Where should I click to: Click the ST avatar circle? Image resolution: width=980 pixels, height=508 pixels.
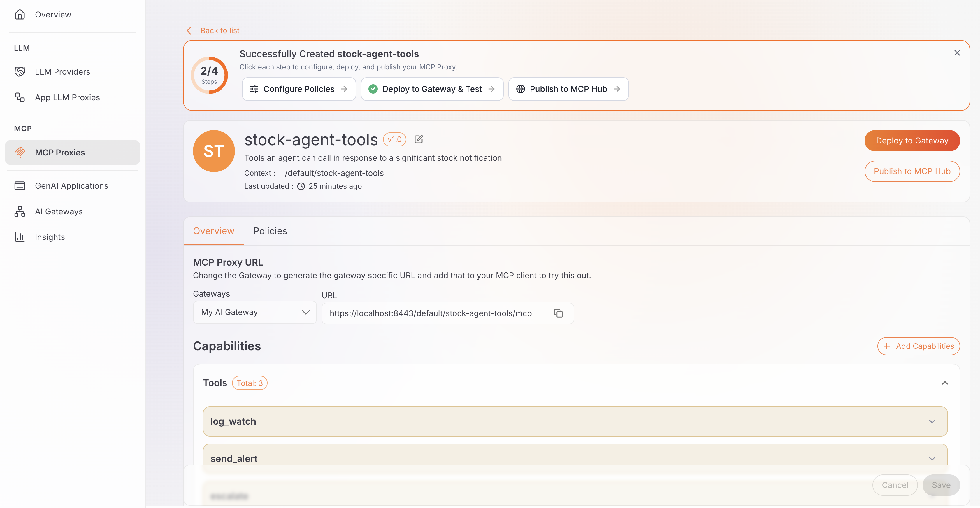click(214, 151)
